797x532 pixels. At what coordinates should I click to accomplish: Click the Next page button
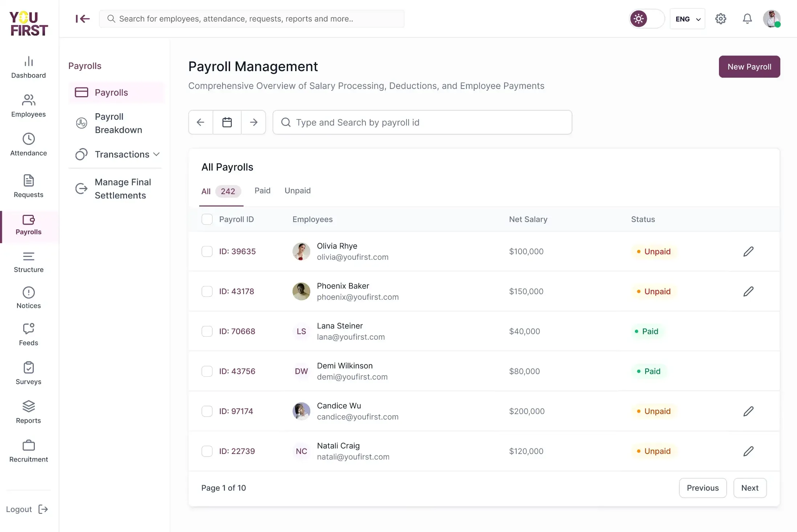[750, 488]
